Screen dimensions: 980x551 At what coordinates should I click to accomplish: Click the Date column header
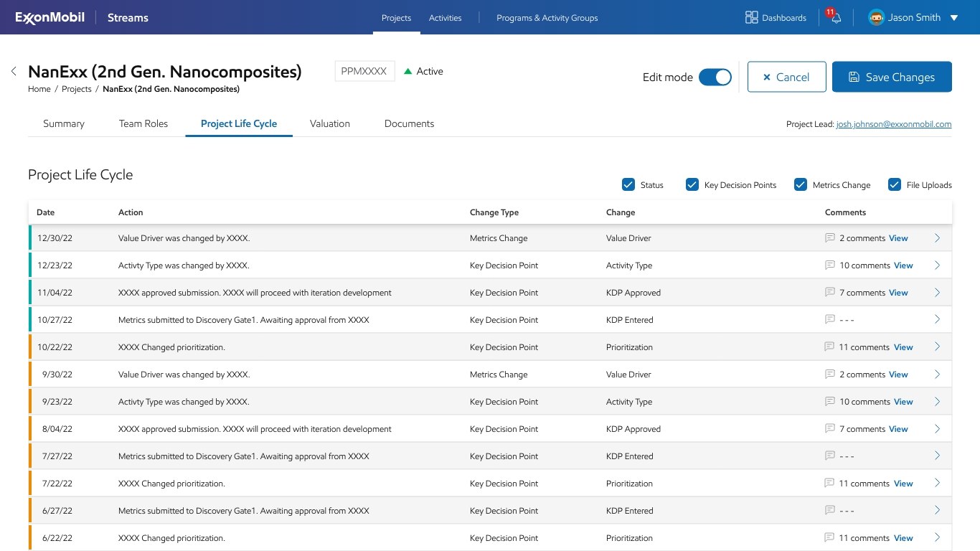(x=46, y=212)
